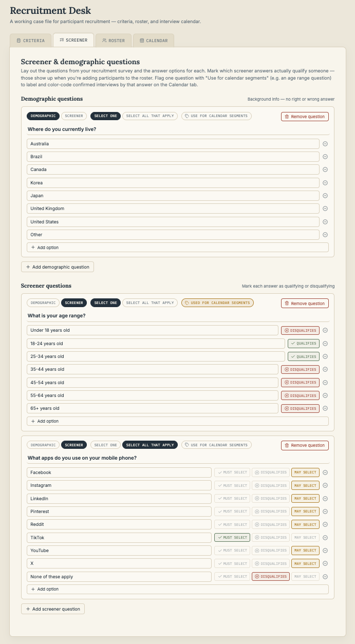Remove the 35-44 years old option
The image size is (355, 644).
(x=325, y=369)
